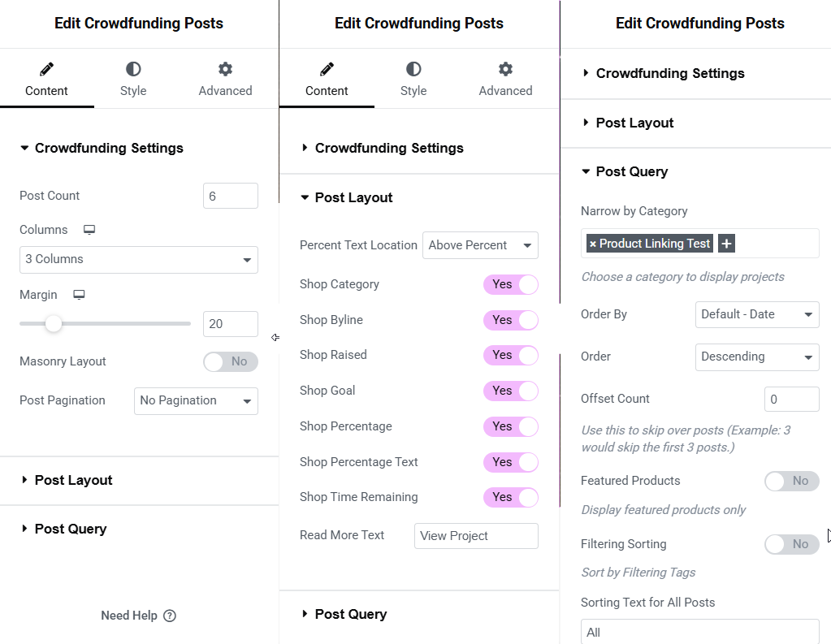The height and width of the screenshot is (644, 831).
Task: Click the Read More Text input field
Action: 476,536
